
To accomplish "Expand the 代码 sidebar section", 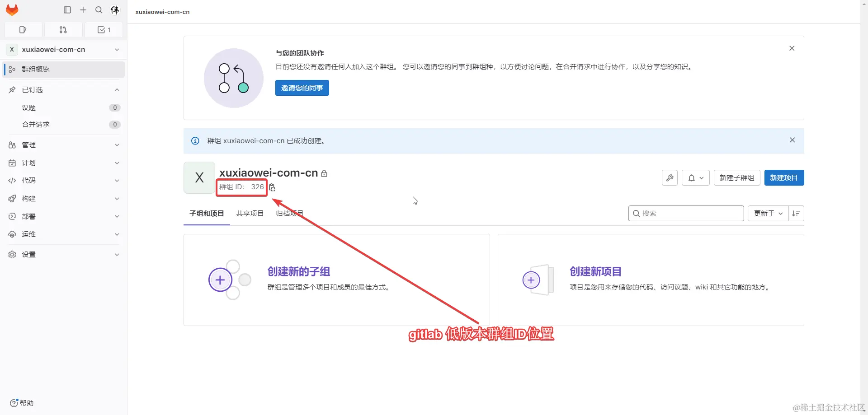I will pyautogui.click(x=64, y=181).
